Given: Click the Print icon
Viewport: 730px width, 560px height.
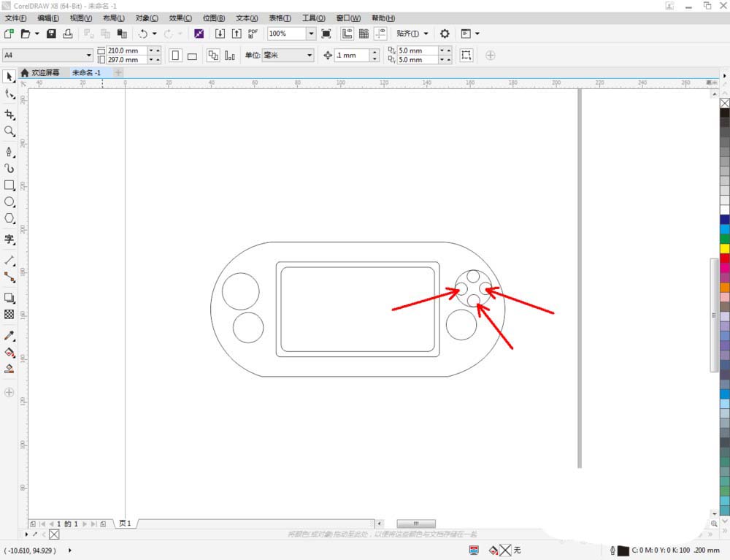Looking at the screenshot, I should [68, 34].
